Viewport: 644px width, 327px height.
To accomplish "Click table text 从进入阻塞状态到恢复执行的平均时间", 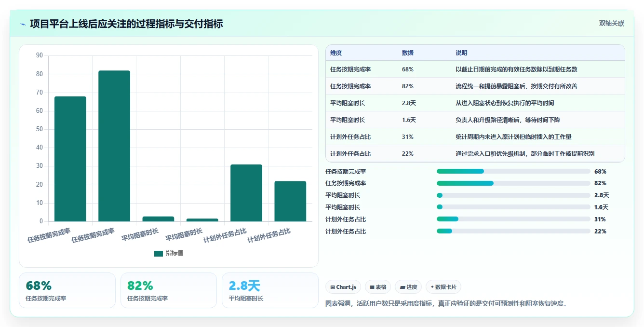I will coord(505,103).
